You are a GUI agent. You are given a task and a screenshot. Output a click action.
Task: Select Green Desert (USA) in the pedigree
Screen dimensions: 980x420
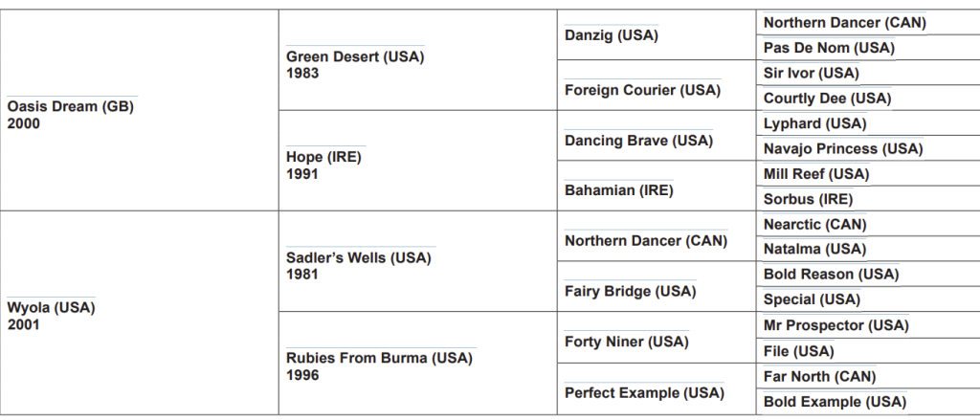coord(354,57)
